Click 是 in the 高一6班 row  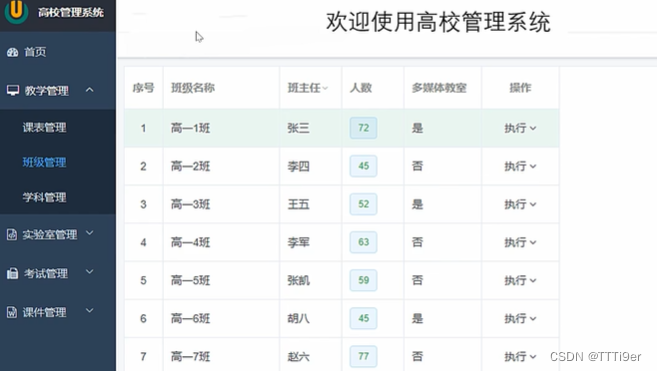click(417, 318)
